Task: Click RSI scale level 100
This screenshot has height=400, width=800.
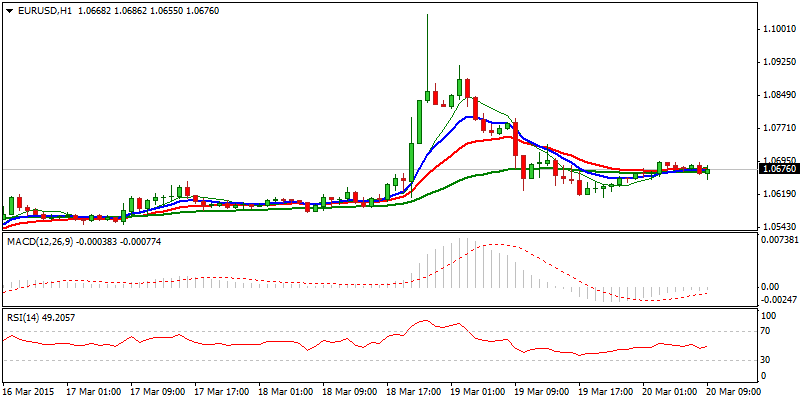Action: (x=768, y=316)
